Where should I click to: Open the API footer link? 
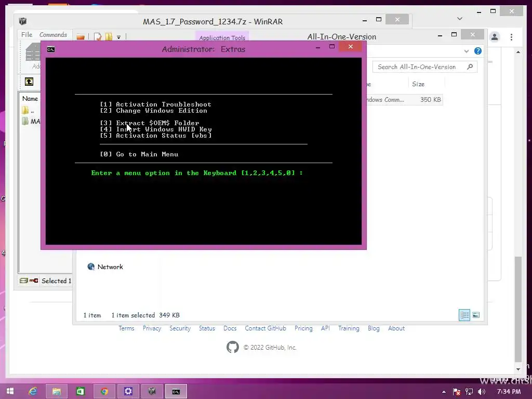325,328
